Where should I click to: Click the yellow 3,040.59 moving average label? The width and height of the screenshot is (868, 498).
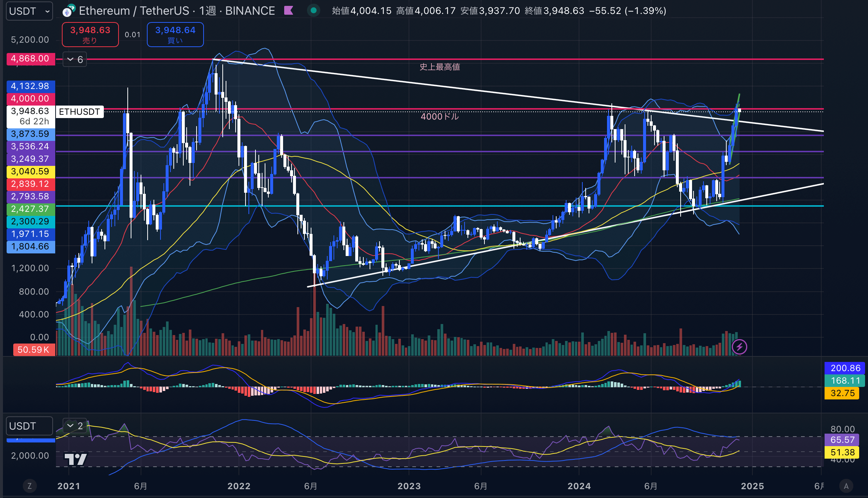click(x=31, y=171)
